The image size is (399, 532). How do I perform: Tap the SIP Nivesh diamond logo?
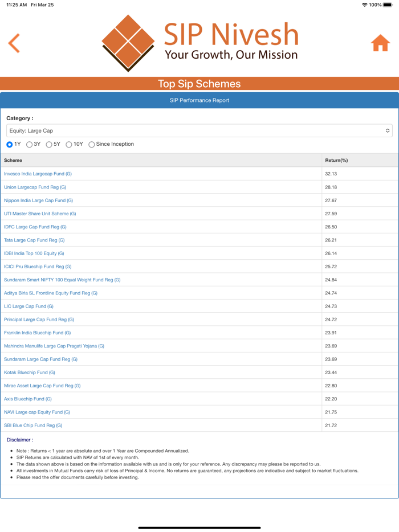(128, 43)
